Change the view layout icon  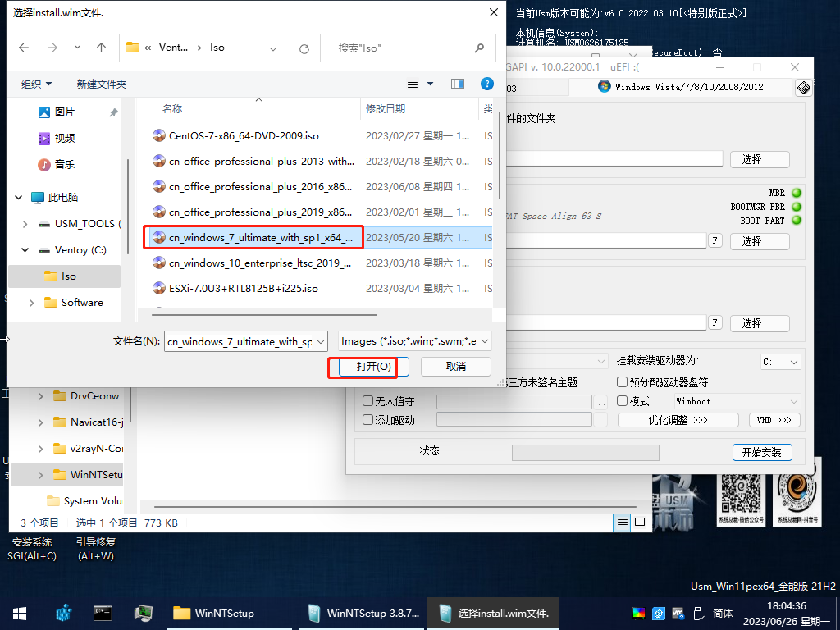pyautogui.click(x=413, y=84)
